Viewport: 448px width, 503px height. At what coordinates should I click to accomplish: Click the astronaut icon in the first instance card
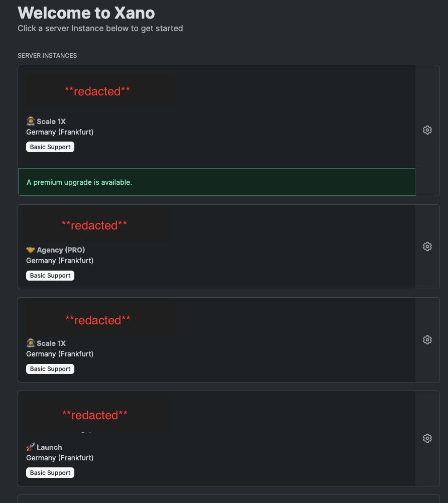[31, 121]
